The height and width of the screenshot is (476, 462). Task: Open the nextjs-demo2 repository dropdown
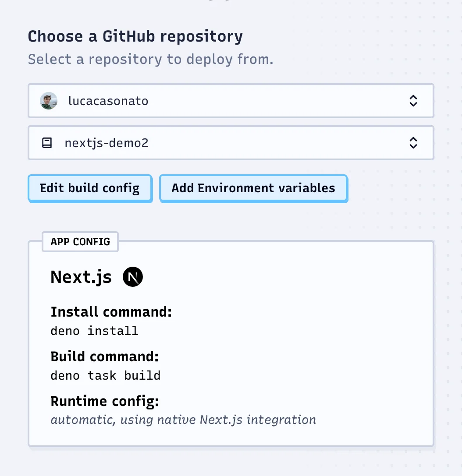tap(231, 142)
